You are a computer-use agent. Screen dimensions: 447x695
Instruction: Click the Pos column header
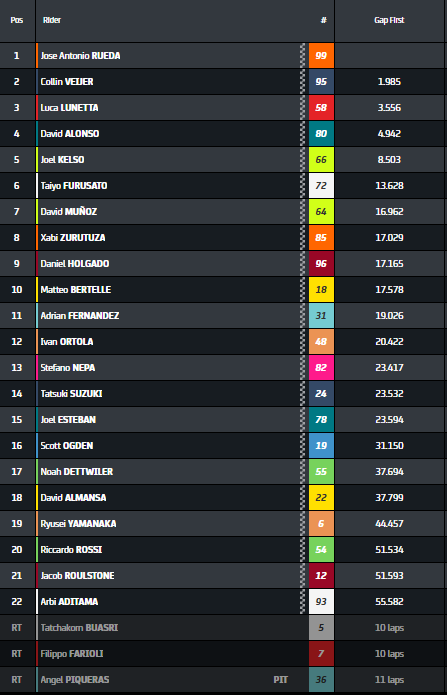click(x=17, y=20)
